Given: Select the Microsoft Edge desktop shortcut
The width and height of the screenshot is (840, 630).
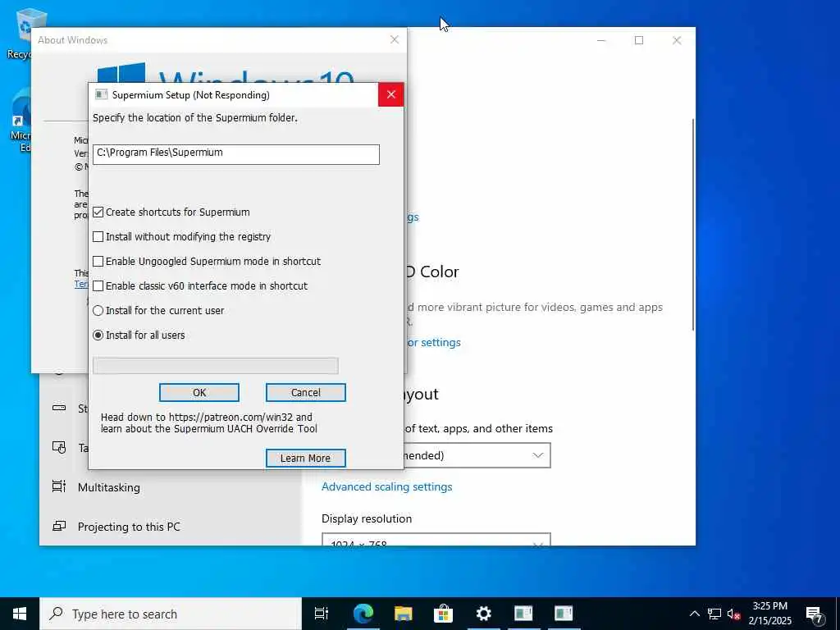Looking at the screenshot, I should (x=21, y=120).
